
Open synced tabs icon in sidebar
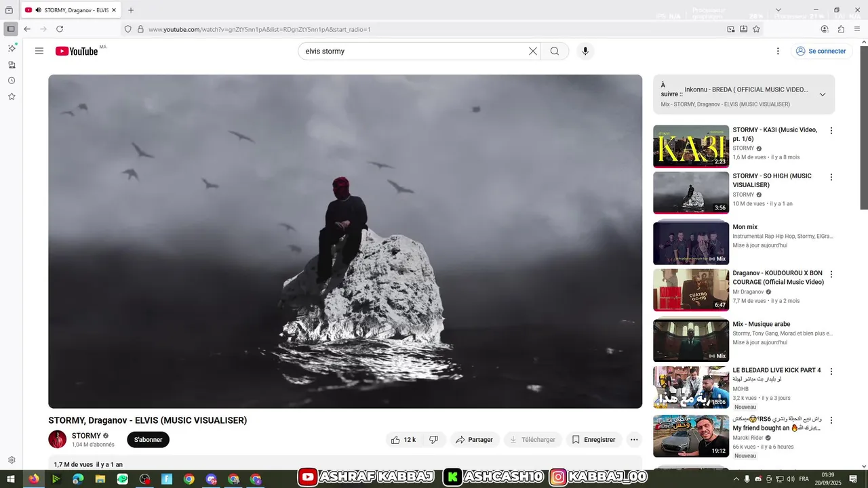(x=12, y=64)
